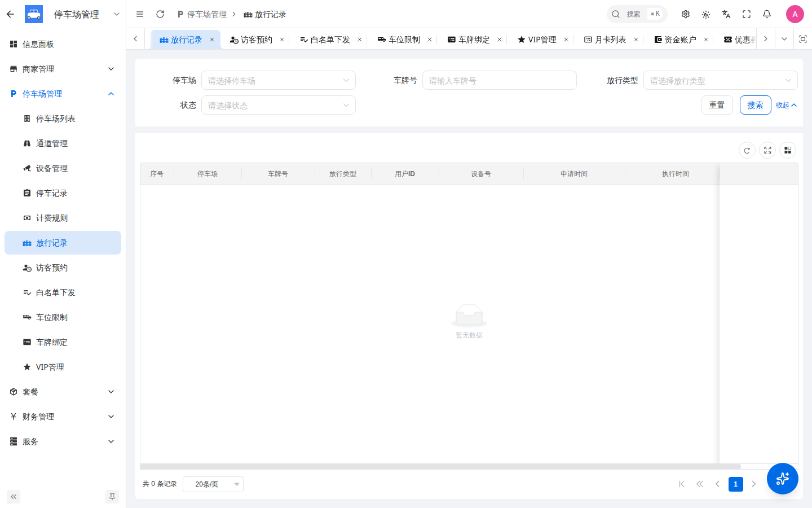This screenshot has height=508, width=812.
Task: Click the 重置 button
Action: tap(717, 105)
